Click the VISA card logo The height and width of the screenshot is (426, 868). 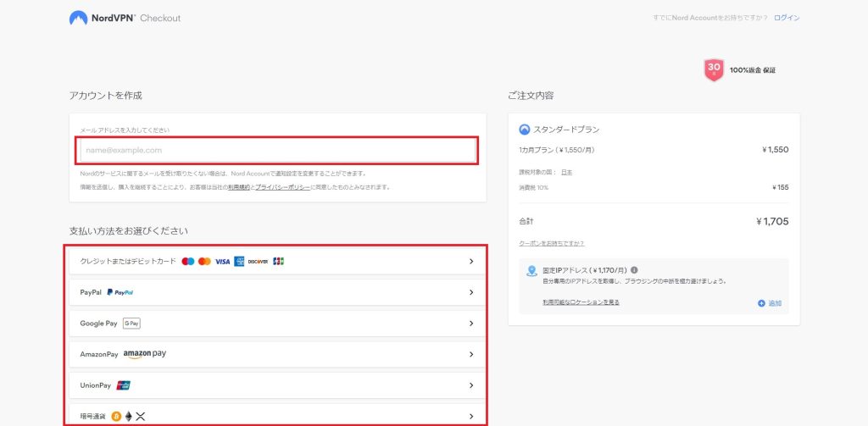222,261
